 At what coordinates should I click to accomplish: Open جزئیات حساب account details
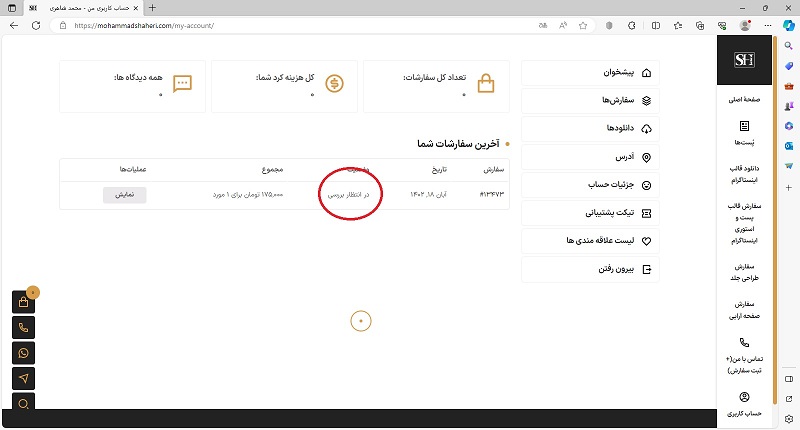pyautogui.click(x=591, y=185)
